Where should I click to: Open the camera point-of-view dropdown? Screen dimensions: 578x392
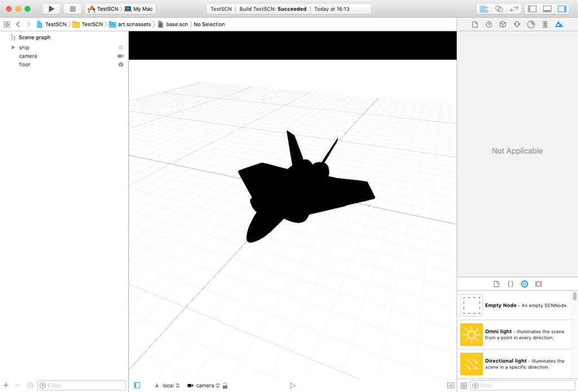[x=203, y=385]
